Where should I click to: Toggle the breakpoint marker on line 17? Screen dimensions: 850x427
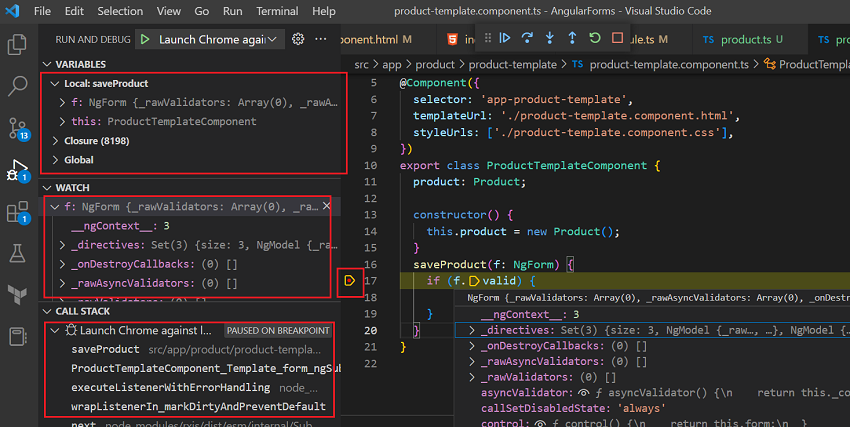350,281
